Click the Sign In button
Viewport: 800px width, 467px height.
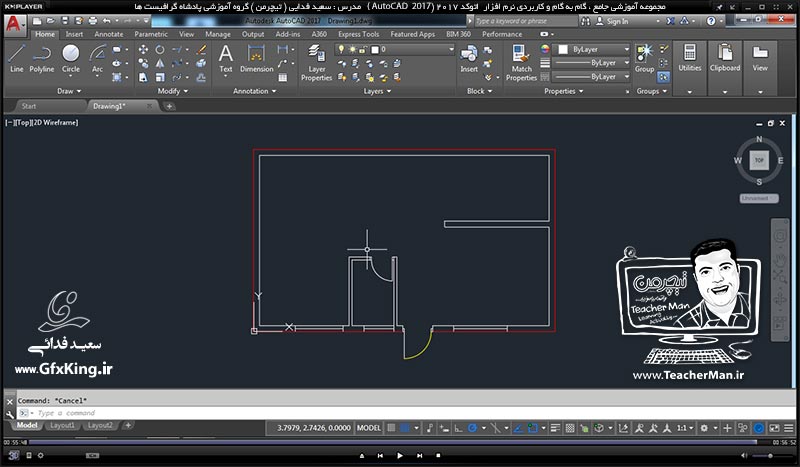[612, 21]
